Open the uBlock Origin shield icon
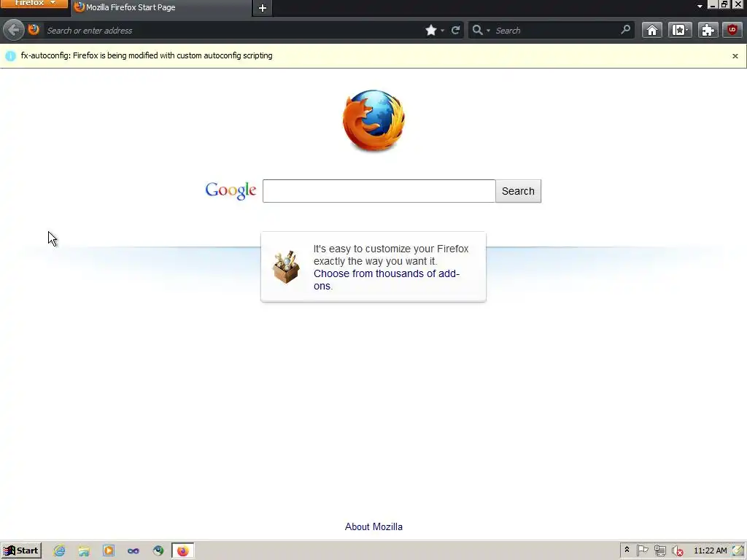 732,30
